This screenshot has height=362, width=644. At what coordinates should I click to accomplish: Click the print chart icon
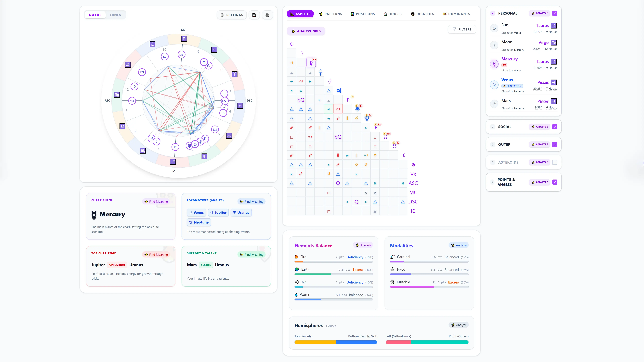point(267,15)
